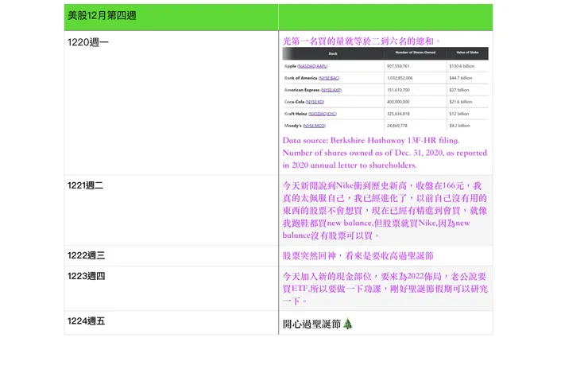Click the text 股票突然回神，看來是要收高過聖誕節
This screenshot has width=588, height=381.
(358, 256)
